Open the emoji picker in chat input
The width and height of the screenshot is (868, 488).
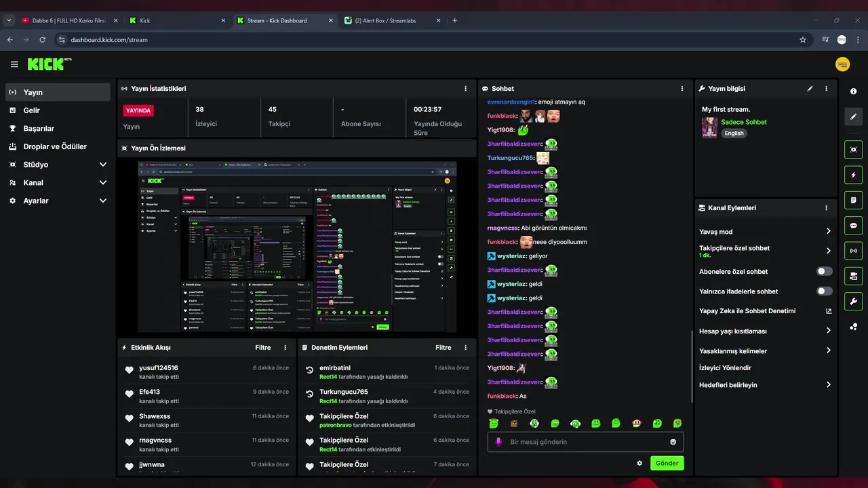673,442
